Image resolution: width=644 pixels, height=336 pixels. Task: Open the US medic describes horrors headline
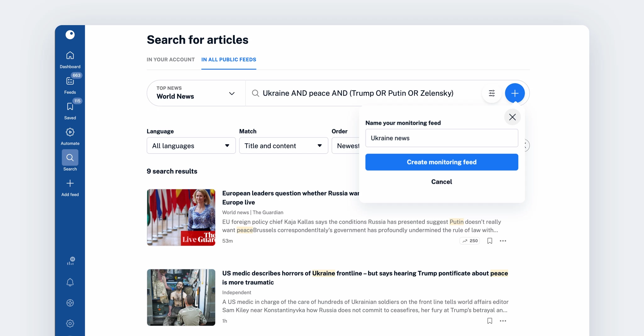pos(365,278)
